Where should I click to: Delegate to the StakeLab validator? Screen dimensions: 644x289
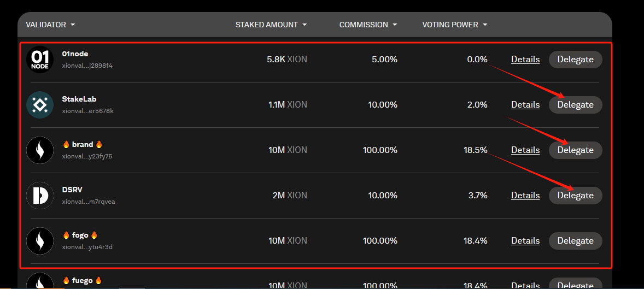click(x=576, y=105)
